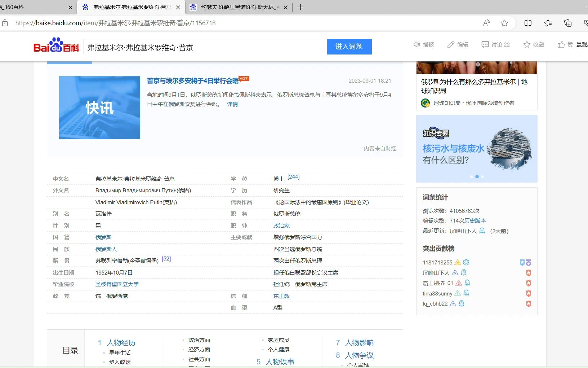Close the 约瑟夫·斯大林 tab
The image size is (588, 368).
286,7
